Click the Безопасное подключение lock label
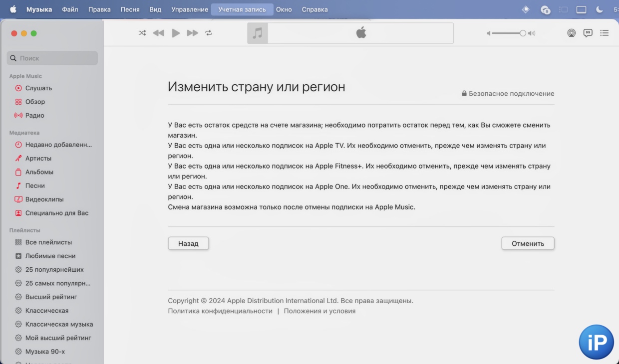 [508, 93]
